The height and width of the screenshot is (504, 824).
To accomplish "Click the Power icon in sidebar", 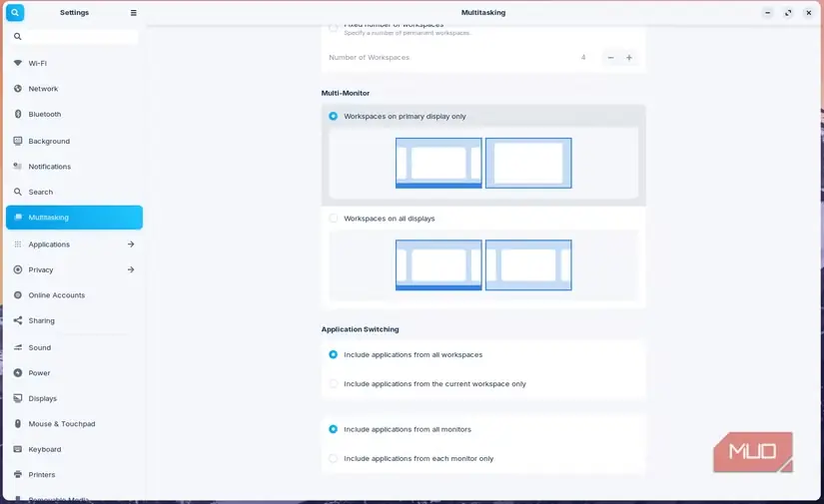I will [x=18, y=372].
